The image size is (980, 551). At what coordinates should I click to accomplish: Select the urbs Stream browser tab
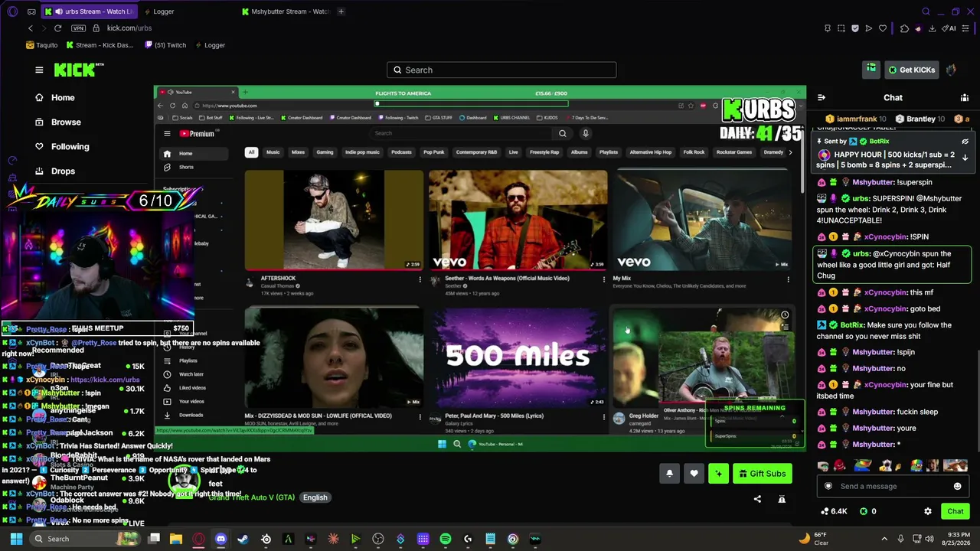click(x=89, y=11)
